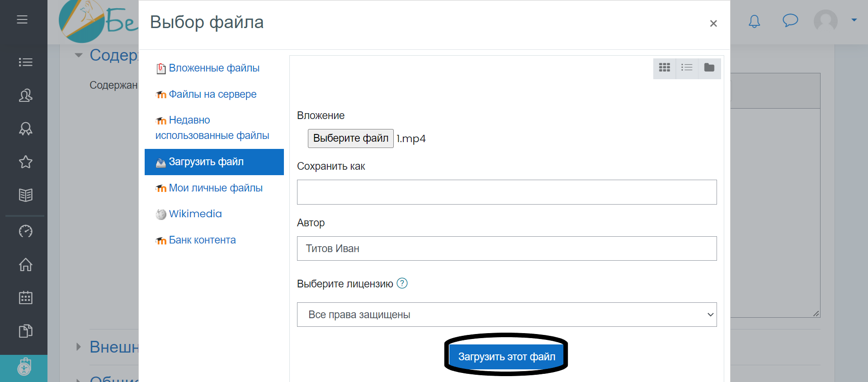Switch file picker to folder tree view
The height and width of the screenshot is (382, 868).
click(x=709, y=68)
